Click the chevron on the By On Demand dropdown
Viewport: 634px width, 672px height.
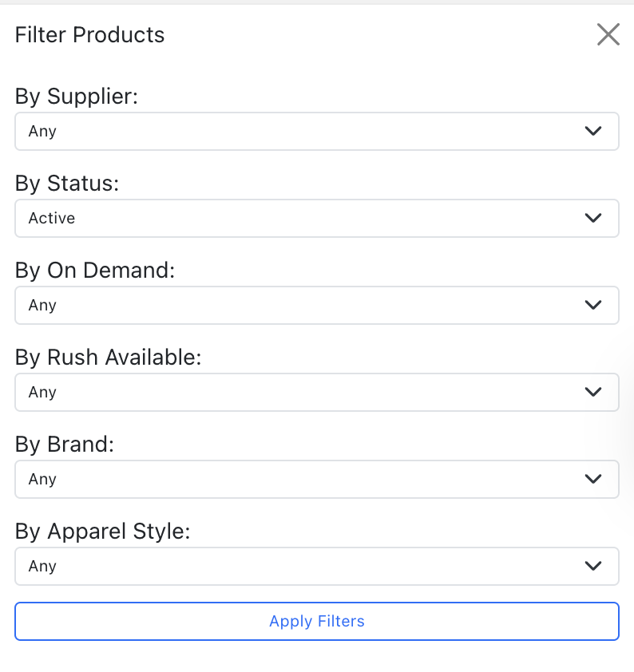coord(593,305)
